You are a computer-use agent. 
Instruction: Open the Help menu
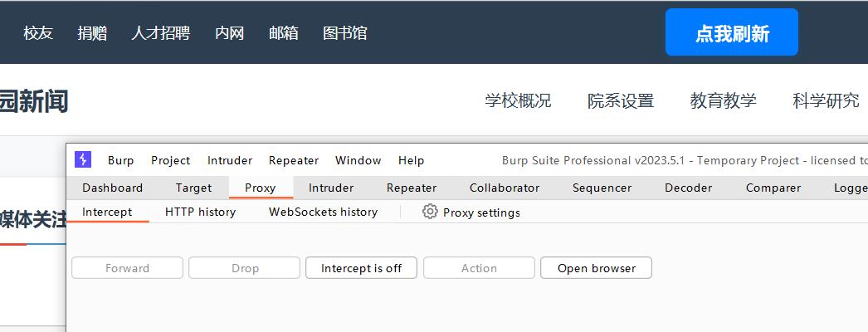pos(412,160)
